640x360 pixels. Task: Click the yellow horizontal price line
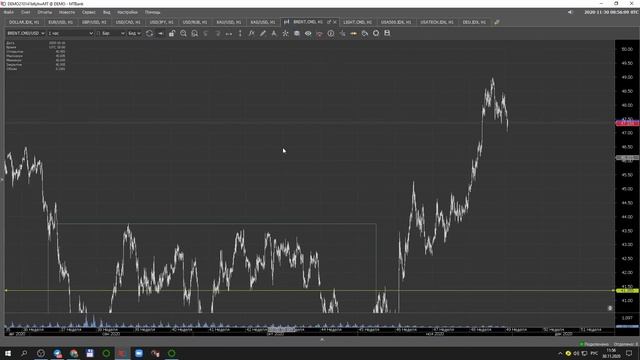coord(309,290)
